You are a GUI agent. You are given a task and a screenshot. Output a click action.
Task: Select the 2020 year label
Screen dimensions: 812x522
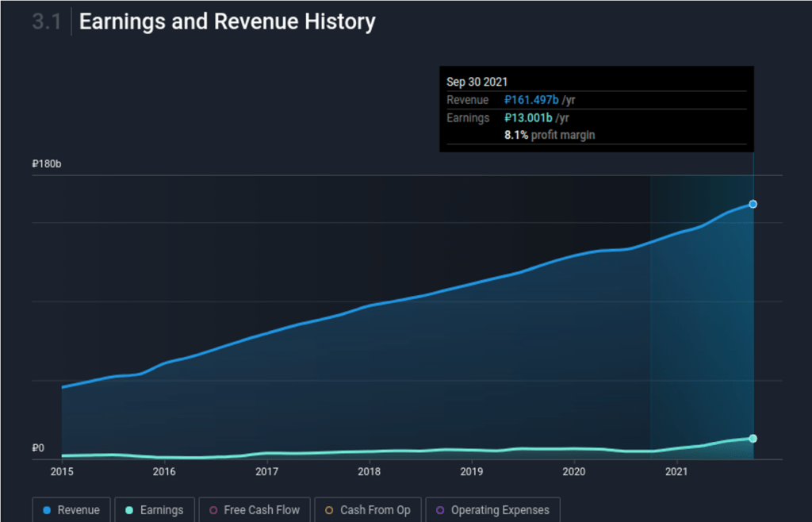pyautogui.click(x=573, y=472)
